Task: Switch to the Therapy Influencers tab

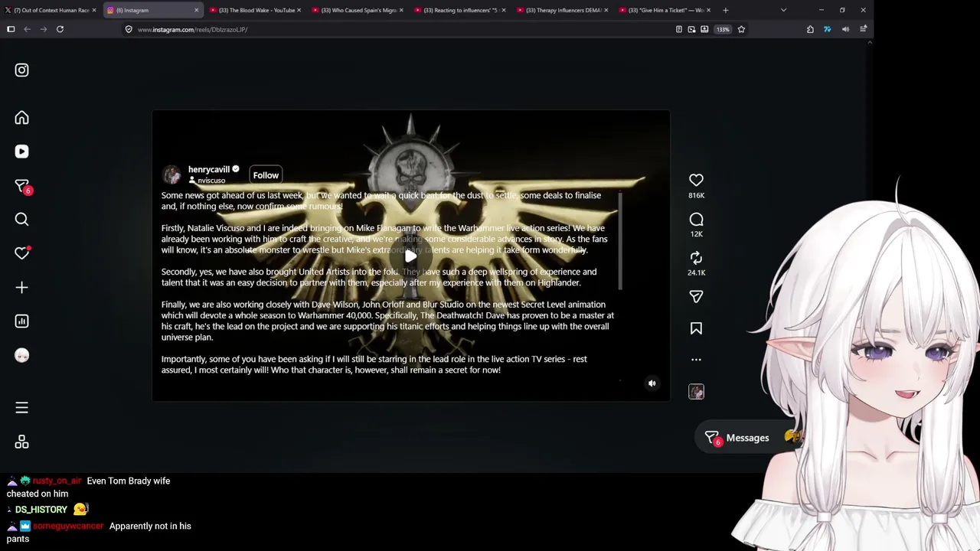Action: pyautogui.click(x=563, y=10)
